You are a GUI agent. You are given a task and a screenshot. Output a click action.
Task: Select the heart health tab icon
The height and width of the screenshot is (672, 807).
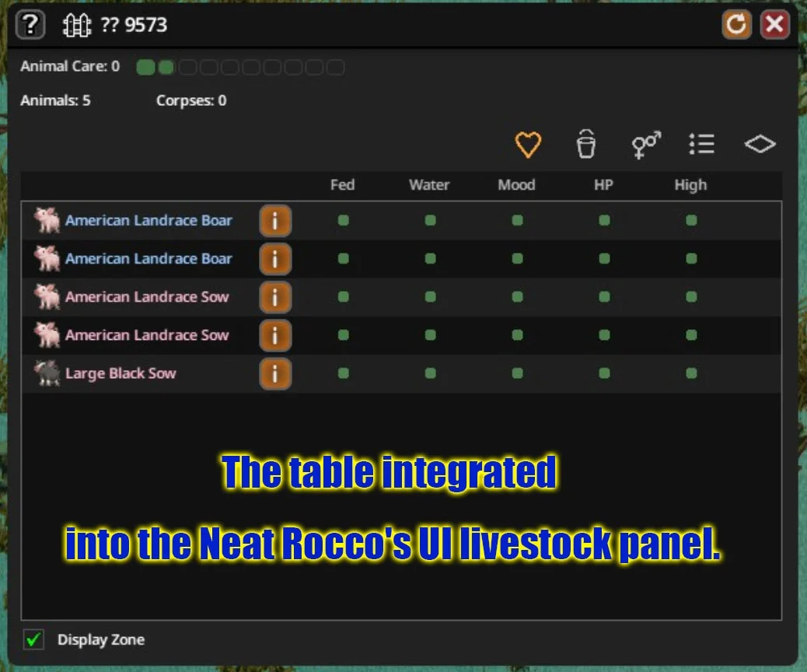pyautogui.click(x=528, y=144)
